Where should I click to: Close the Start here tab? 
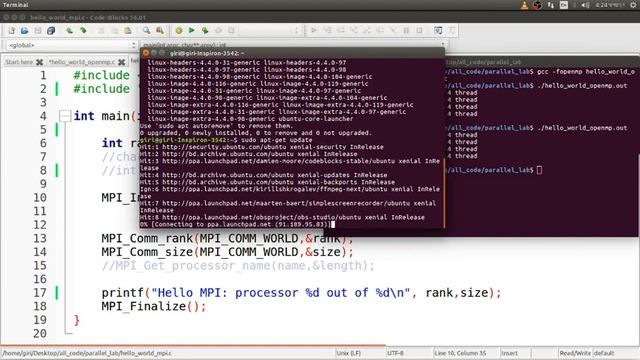pyautogui.click(x=40, y=62)
